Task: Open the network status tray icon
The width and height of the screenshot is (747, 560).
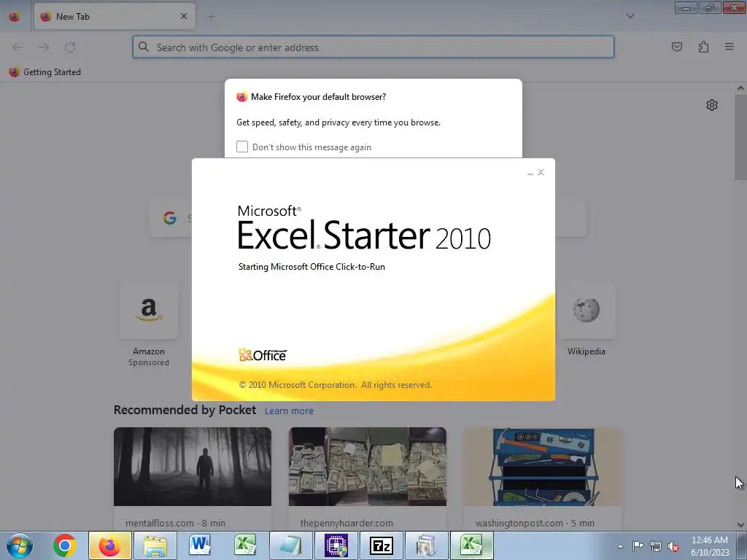Action: (x=656, y=546)
